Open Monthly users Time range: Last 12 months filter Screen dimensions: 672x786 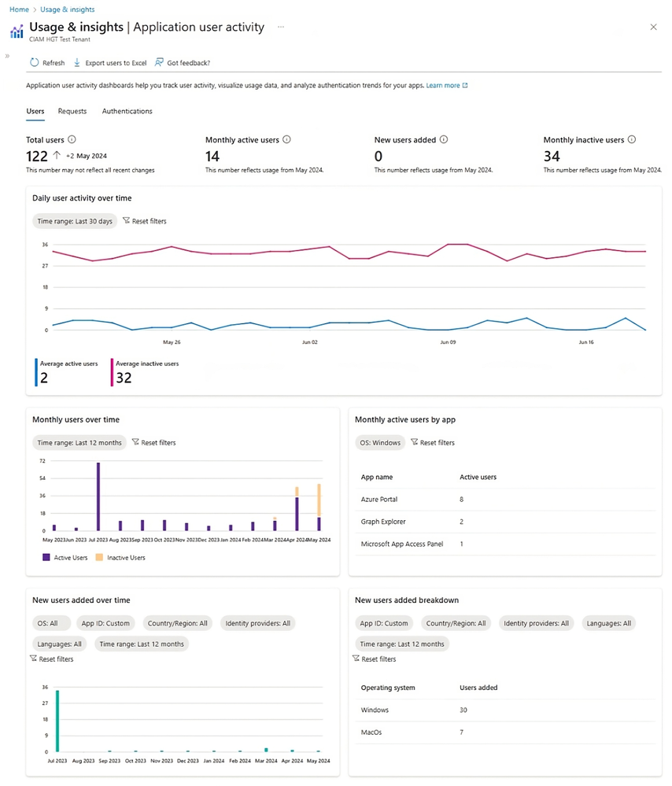[x=79, y=443]
